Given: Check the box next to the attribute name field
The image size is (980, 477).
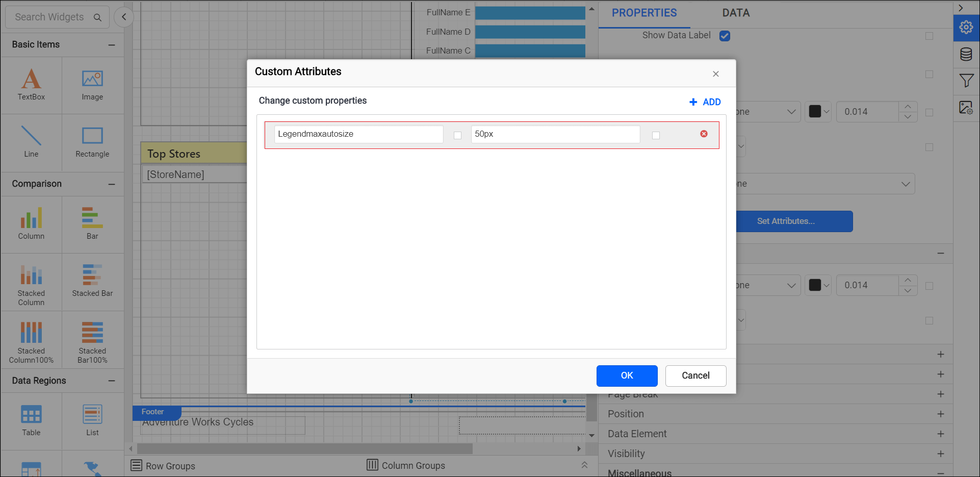Looking at the screenshot, I should point(457,135).
